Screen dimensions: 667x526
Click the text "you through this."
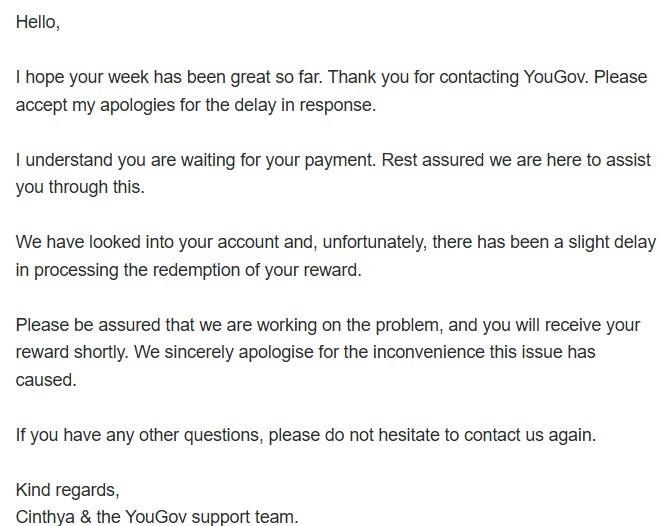(80, 188)
